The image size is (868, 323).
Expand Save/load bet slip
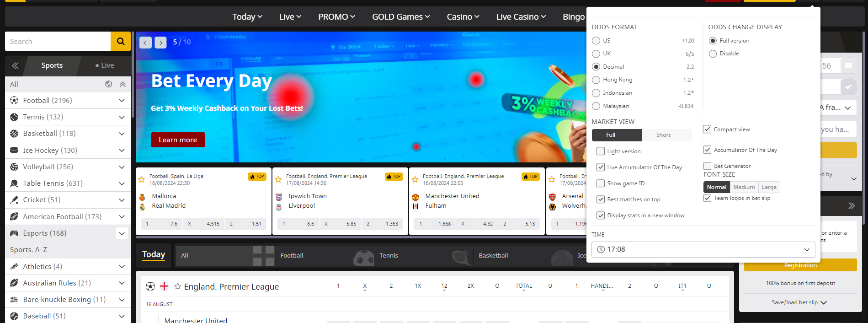point(799,302)
